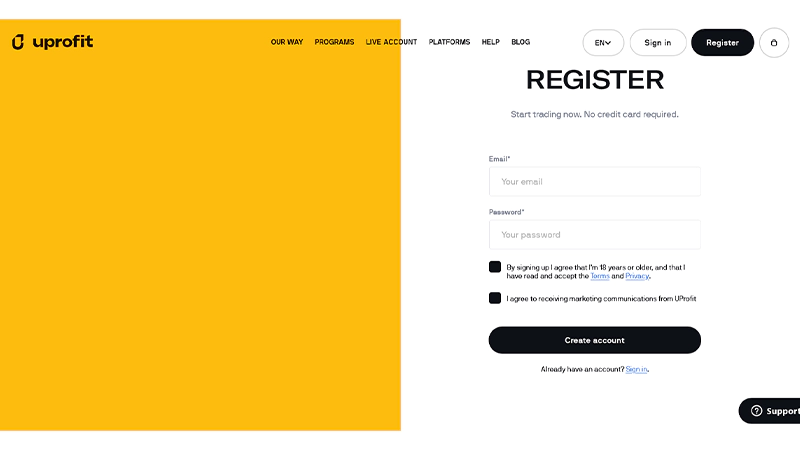Submit with the Create account button
The height and width of the screenshot is (450, 800).
pos(594,340)
